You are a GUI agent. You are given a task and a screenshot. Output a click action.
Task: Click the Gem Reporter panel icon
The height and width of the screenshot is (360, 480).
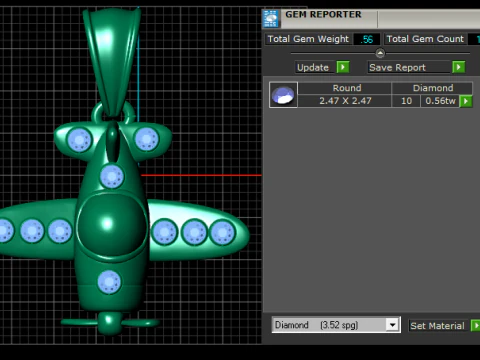click(271, 19)
